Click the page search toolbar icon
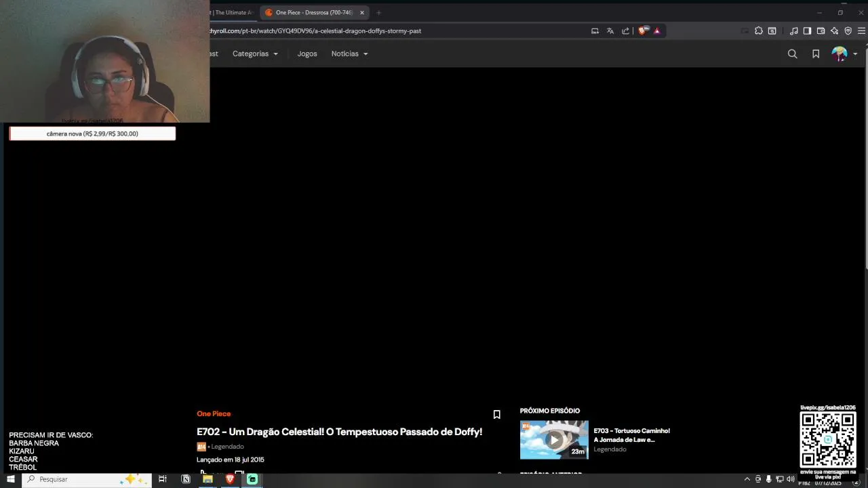 [x=772, y=30]
